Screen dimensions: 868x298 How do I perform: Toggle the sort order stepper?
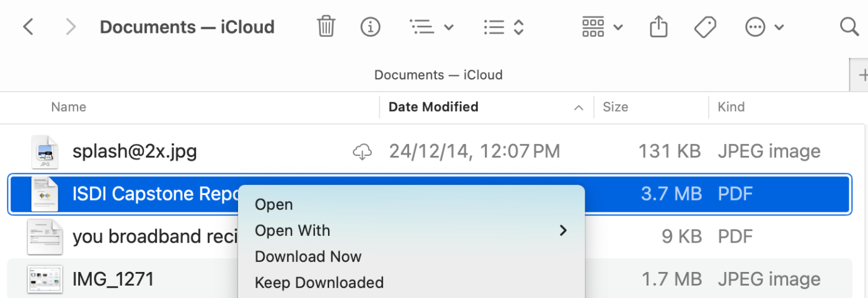pos(504,27)
